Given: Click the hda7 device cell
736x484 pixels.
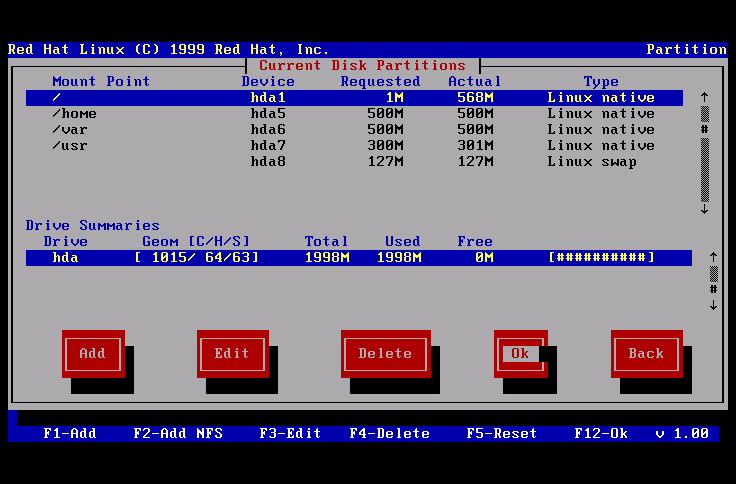Looking at the screenshot, I should point(268,146).
